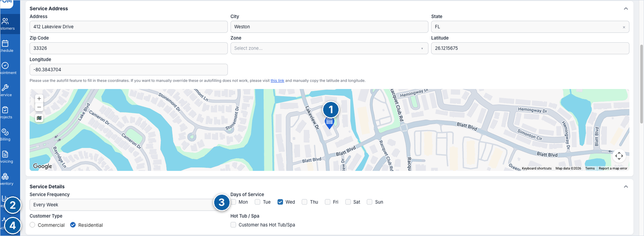644x236 pixels.
Task: Click 'Map data ©2026' text
Action: [568, 168]
